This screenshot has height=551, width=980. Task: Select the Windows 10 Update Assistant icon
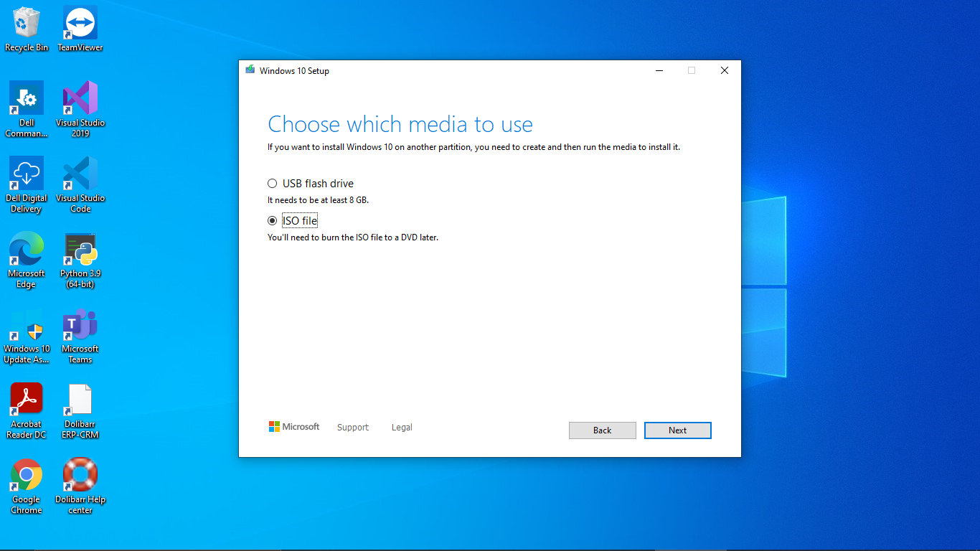[x=27, y=335]
